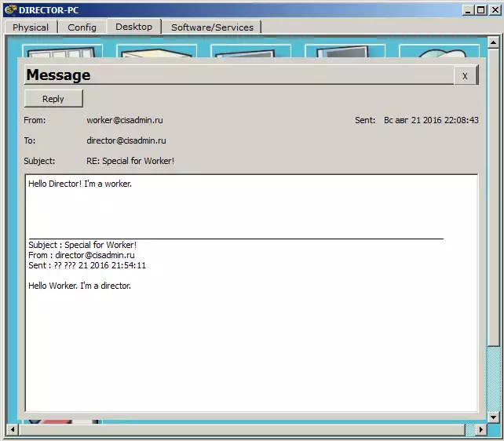Click the partially visible icon below the message panel
The image size is (504, 441).
point(62,421)
